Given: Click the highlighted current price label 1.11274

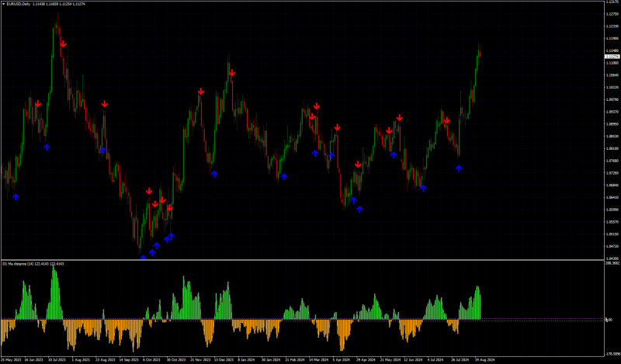Looking at the screenshot, I should point(612,57).
